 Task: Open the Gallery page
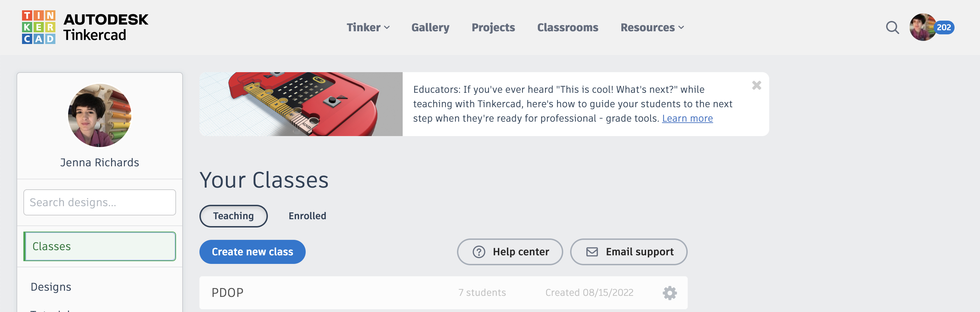pos(430,27)
